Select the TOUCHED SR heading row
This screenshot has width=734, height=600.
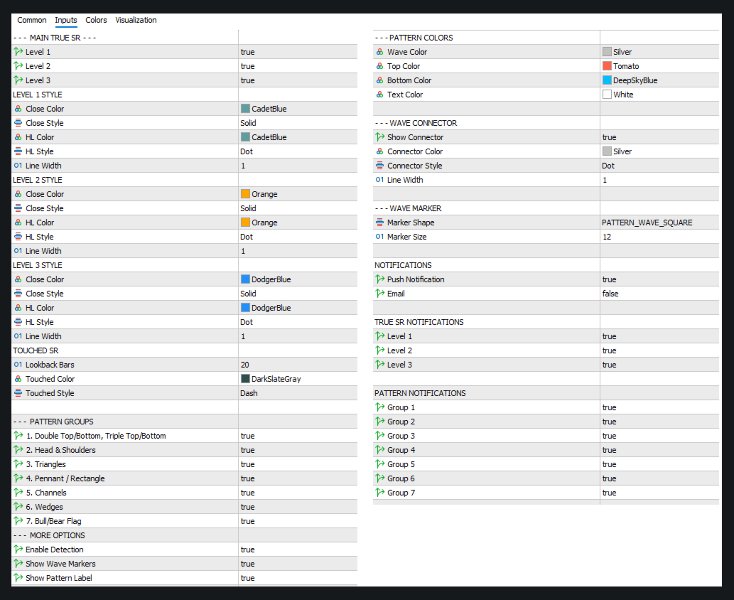(184, 350)
